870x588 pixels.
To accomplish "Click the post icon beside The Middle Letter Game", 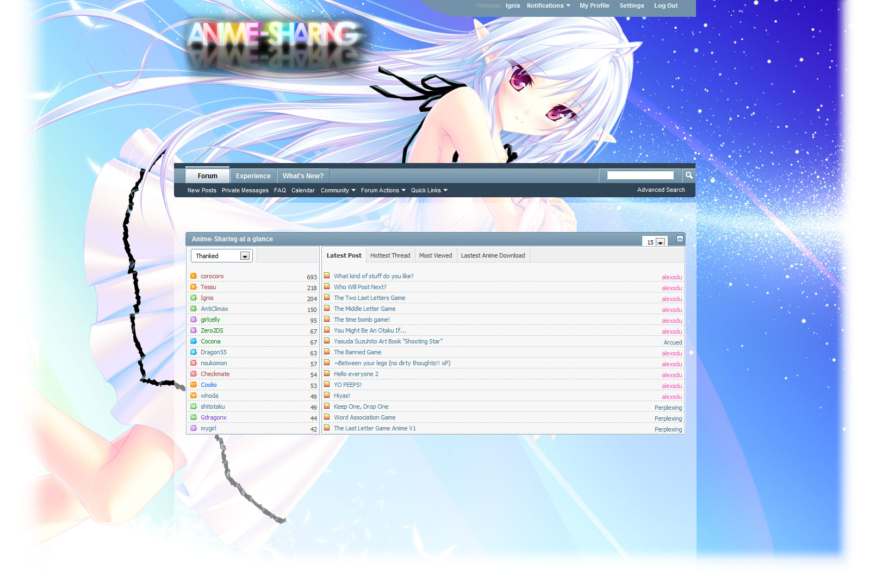I will coord(327,308).
